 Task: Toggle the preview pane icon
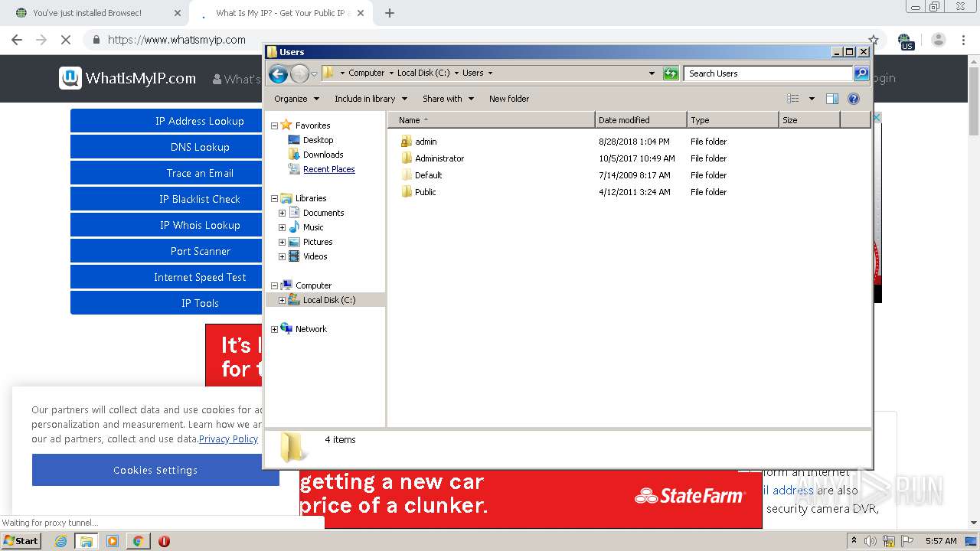[832, 99]
